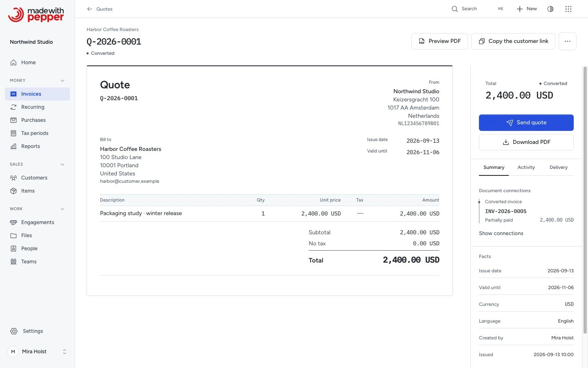
Task: Click the Mira Holst avatar
Action: click(13, 352)
